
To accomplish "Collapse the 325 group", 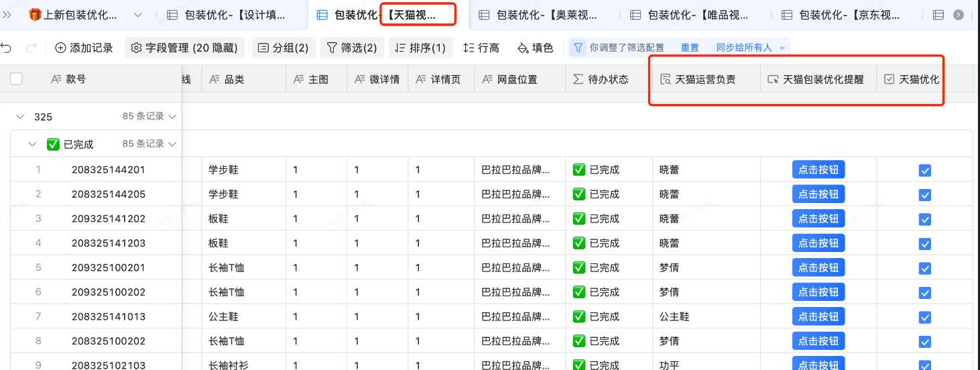I will click(x=19, y=117).
